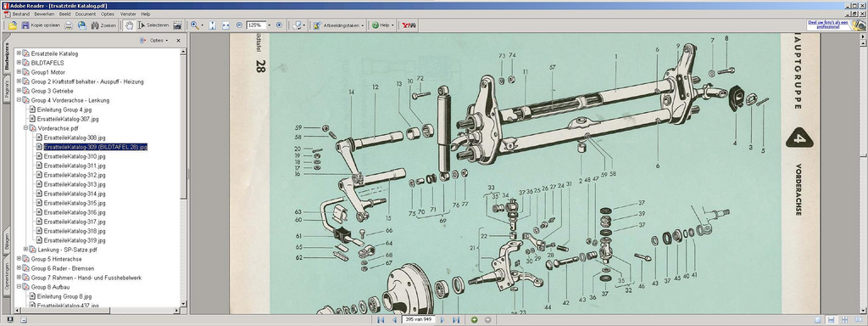
Task: Click the Fit Width icon
Action: [225, 25]
